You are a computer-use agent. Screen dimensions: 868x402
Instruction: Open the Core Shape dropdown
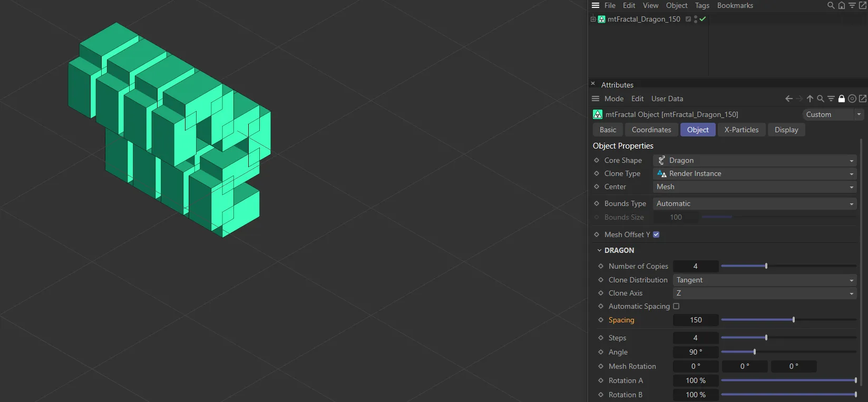pyautogui.click(x=755, y=160)
